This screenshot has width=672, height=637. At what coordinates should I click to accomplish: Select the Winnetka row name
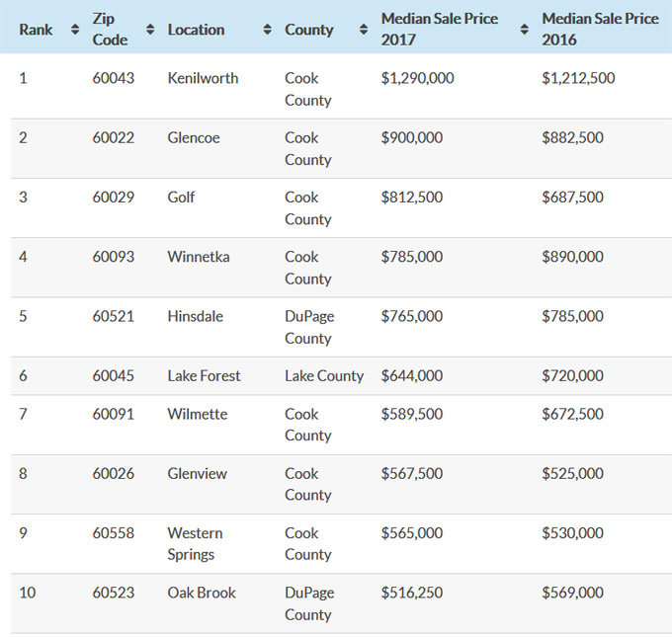point(199,257)
